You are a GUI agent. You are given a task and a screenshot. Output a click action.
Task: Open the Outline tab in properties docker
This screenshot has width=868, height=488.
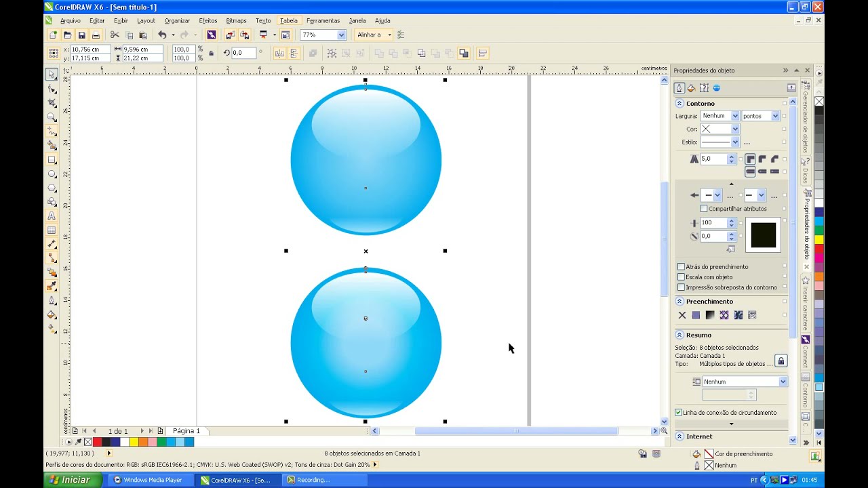[679, 88]
